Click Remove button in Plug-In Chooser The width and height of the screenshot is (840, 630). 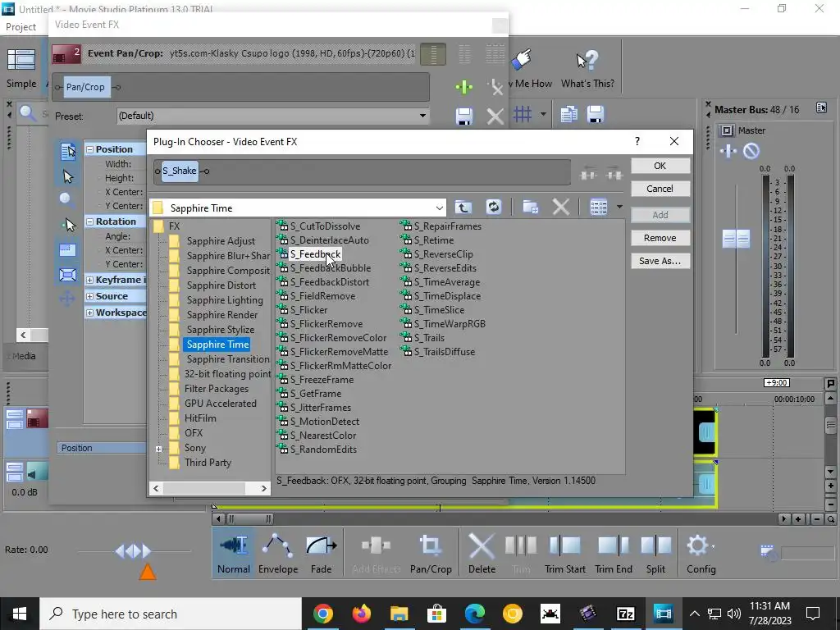(660, 238)
